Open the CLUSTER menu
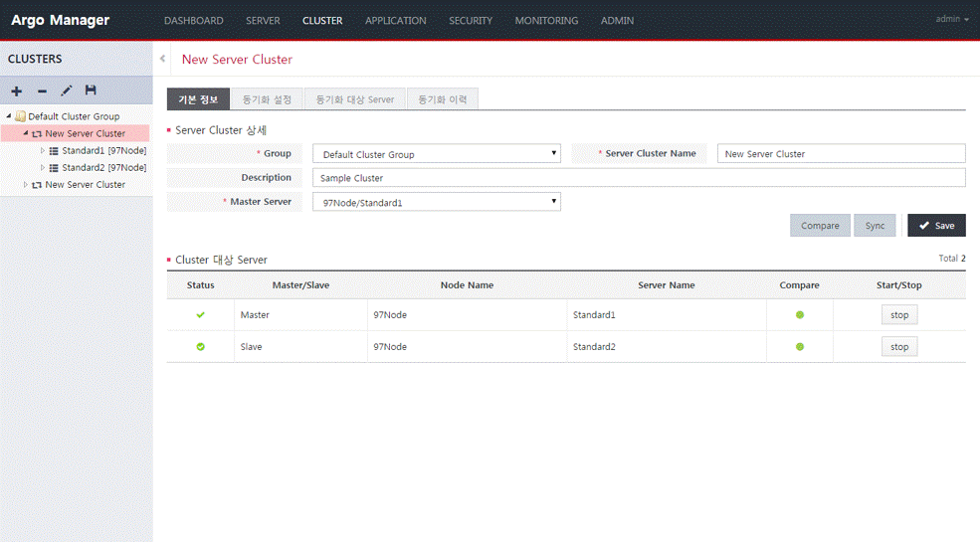Viewport: 980px width, 542px height. (322, 21)
